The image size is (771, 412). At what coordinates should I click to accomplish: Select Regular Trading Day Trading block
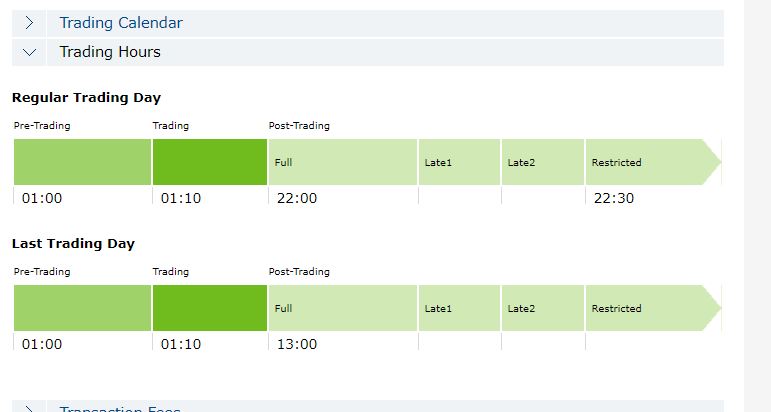(210, 162)
